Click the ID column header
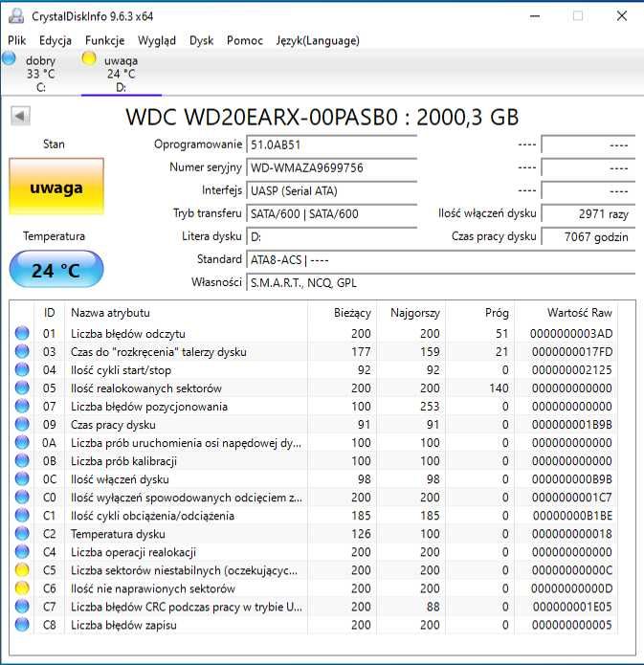This screenshot has width=644, height=665. tap(49, 313)
